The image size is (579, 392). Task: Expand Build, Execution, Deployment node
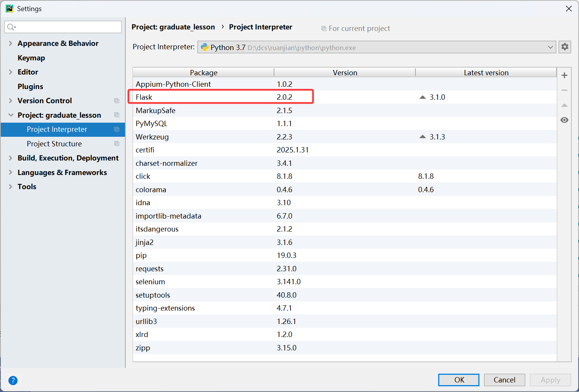(10, 158)
